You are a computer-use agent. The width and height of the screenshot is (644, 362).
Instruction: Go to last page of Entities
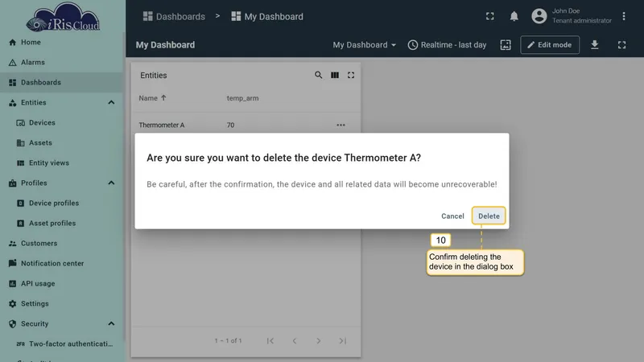tap(343, 340)
